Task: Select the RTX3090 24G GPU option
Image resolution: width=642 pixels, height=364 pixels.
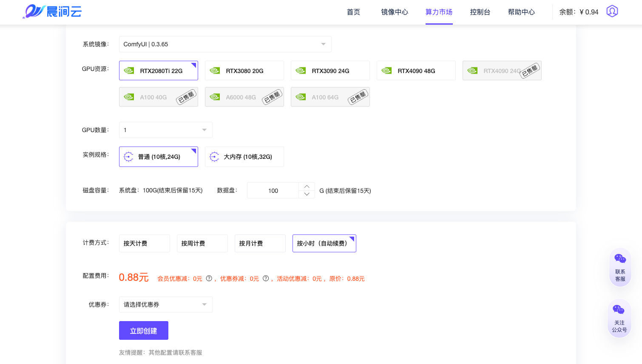Action: [330, 70]
